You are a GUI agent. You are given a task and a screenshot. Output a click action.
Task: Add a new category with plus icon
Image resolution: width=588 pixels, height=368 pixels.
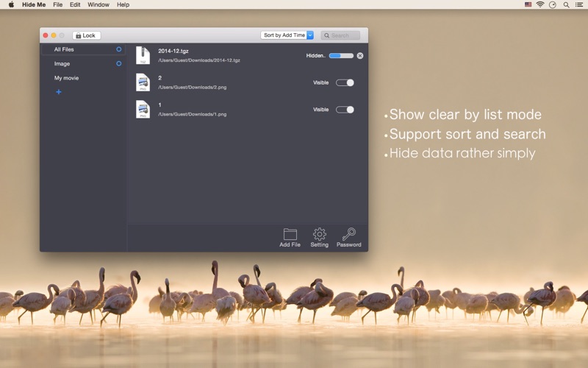coord(59,92)
